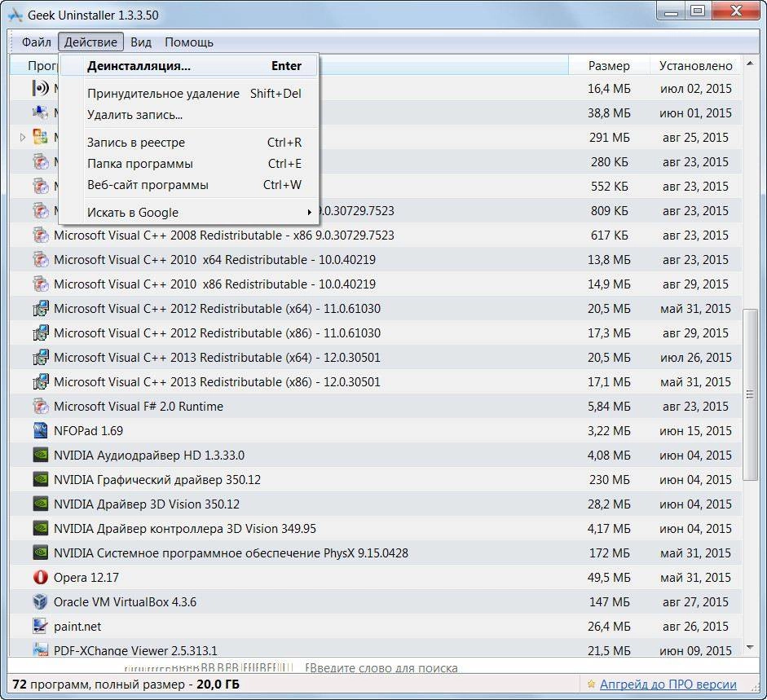The image size is (767, 700).
Task: Click the Opera 12.17 icon
Action: tap(40, 578)
